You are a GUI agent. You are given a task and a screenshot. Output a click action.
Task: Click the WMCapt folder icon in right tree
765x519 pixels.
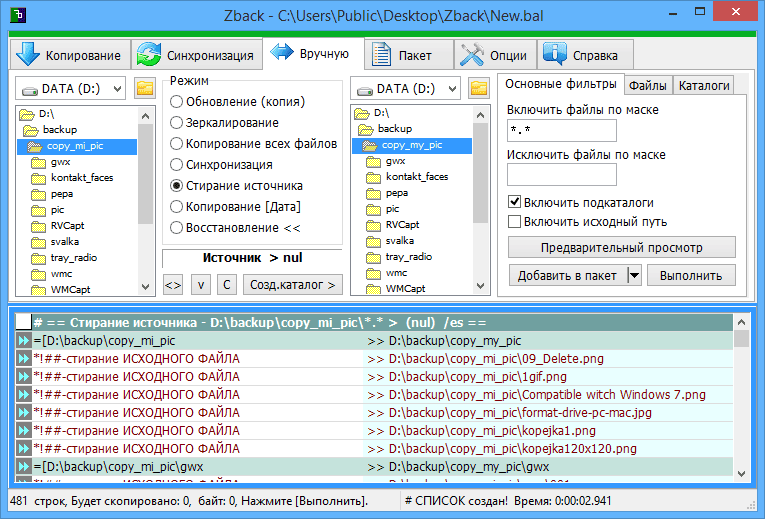click(374, 290)
